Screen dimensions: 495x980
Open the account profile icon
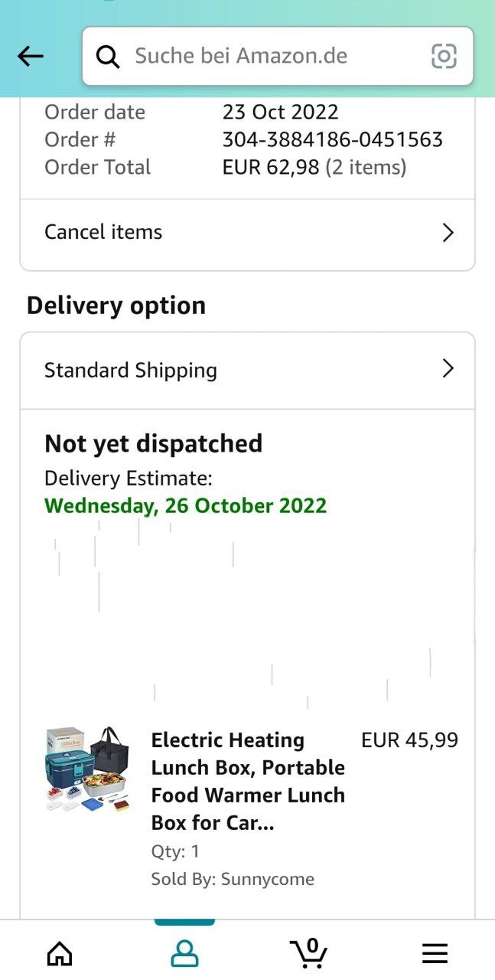pos(184,953)
